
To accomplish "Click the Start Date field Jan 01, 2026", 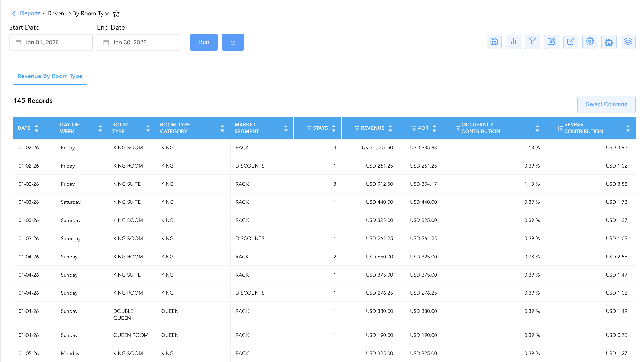I will tap(51, 43).
